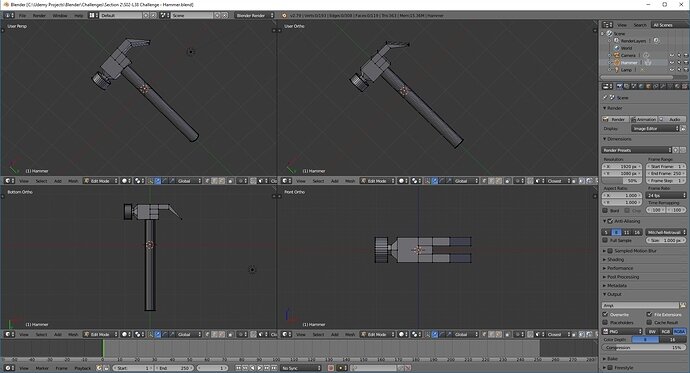Image resolution: width=690 pixels, height=373 pixels.
Task: Select the rotate manipulator in Bottom Ortho header
Action: pos(164,334)
